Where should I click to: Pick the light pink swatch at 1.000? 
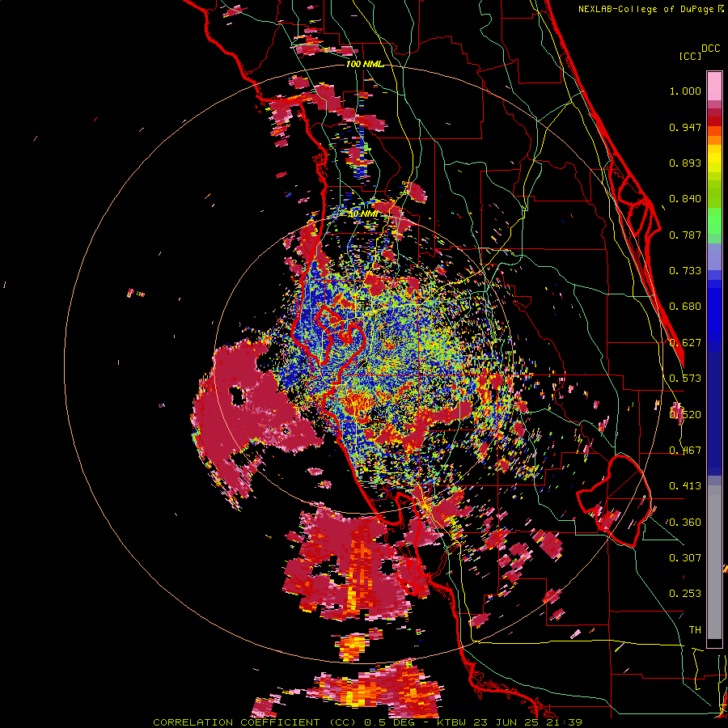pyautogui.click(x=714, y=87)
